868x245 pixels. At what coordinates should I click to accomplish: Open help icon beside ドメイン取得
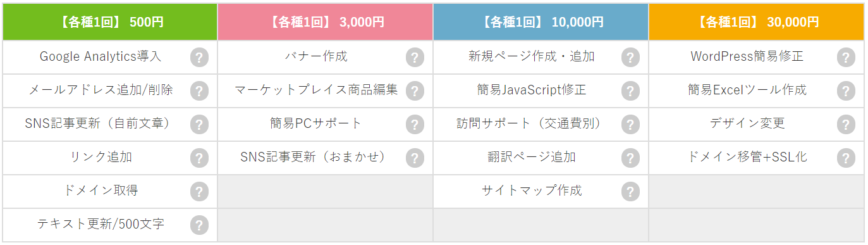pos(199,191)
